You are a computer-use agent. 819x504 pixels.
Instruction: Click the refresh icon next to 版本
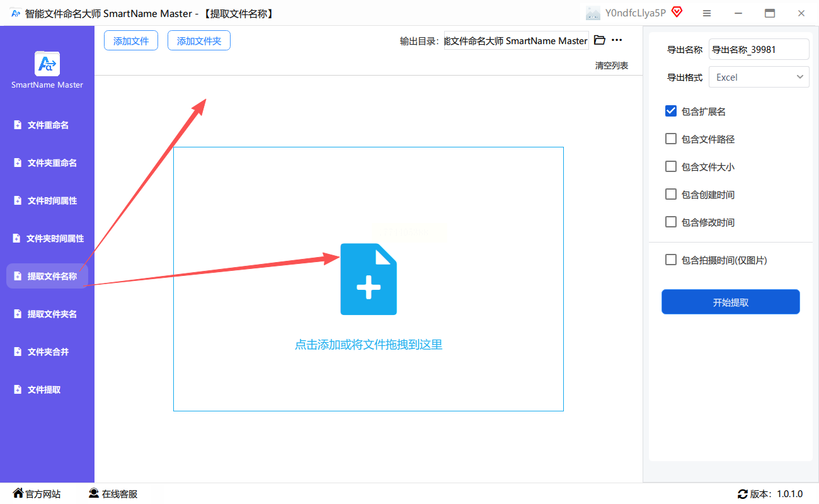tap(743, 494)
